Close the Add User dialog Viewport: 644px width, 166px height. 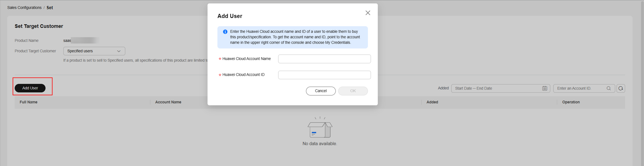coord(368,13)
